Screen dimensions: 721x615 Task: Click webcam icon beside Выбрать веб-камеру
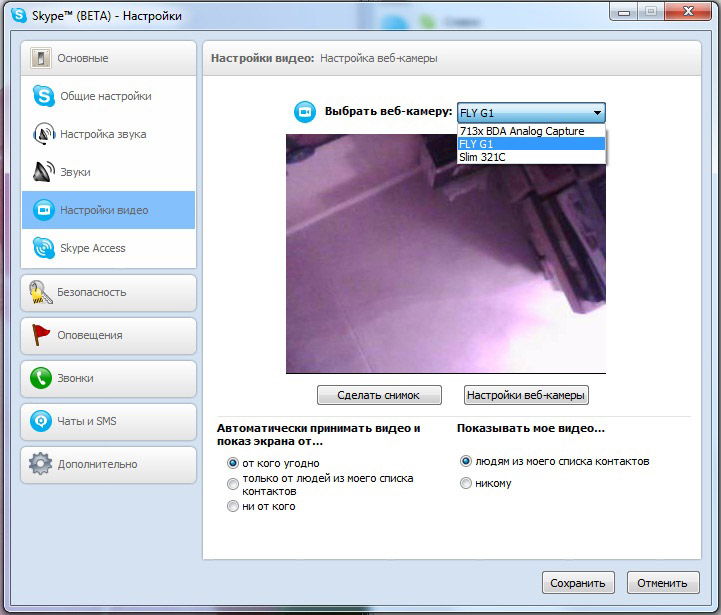click(x=305, y=112)
